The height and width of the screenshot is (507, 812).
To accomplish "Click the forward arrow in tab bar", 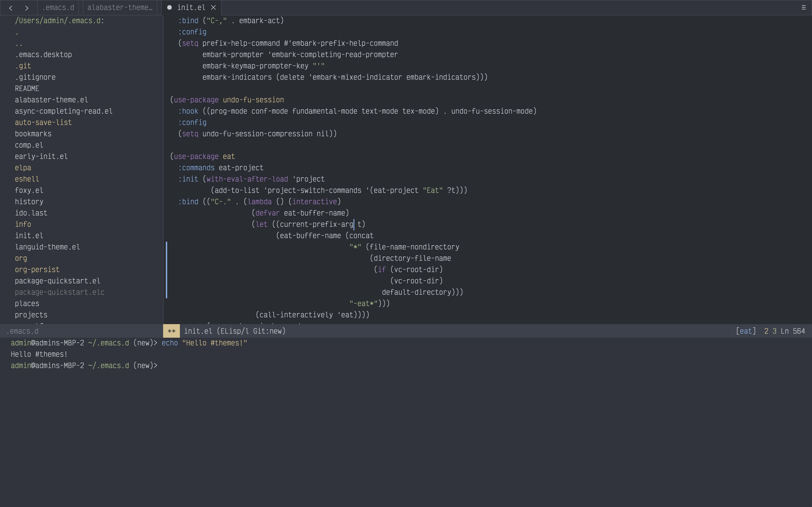I will [27, 8].
